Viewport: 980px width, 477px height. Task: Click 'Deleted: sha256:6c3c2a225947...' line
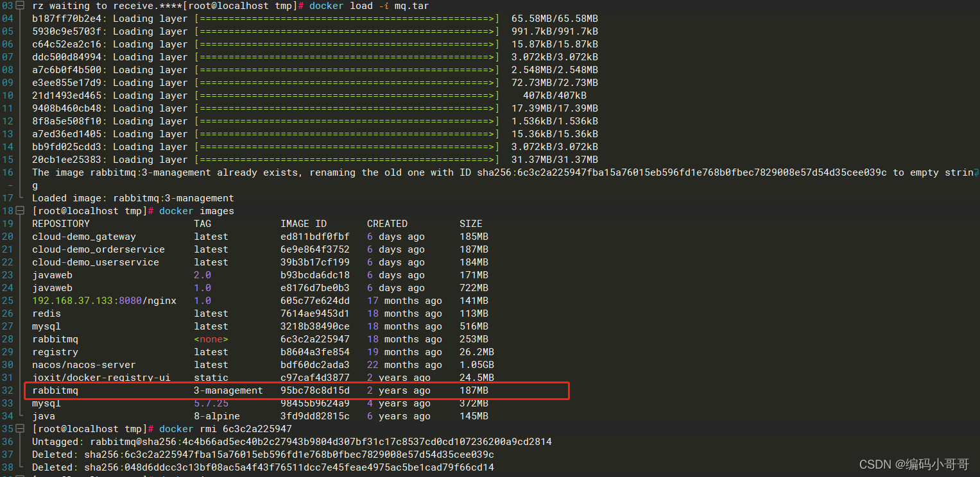(x=263, y=455)
